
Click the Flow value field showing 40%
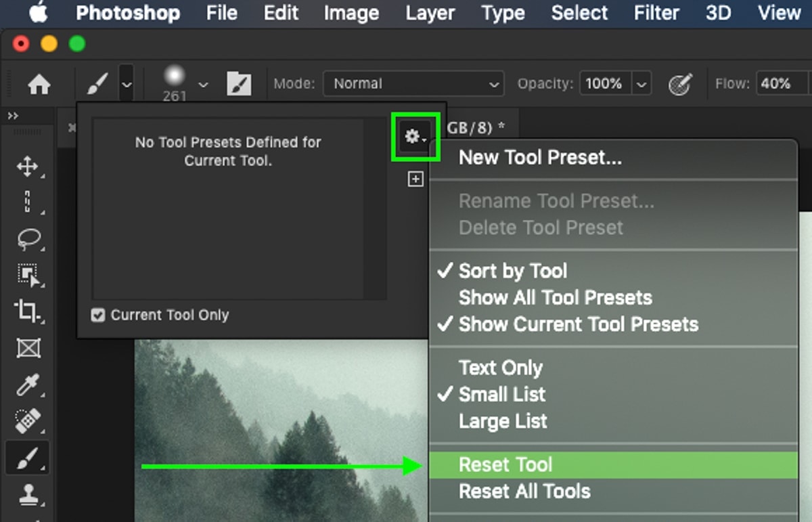click(784, 84)
